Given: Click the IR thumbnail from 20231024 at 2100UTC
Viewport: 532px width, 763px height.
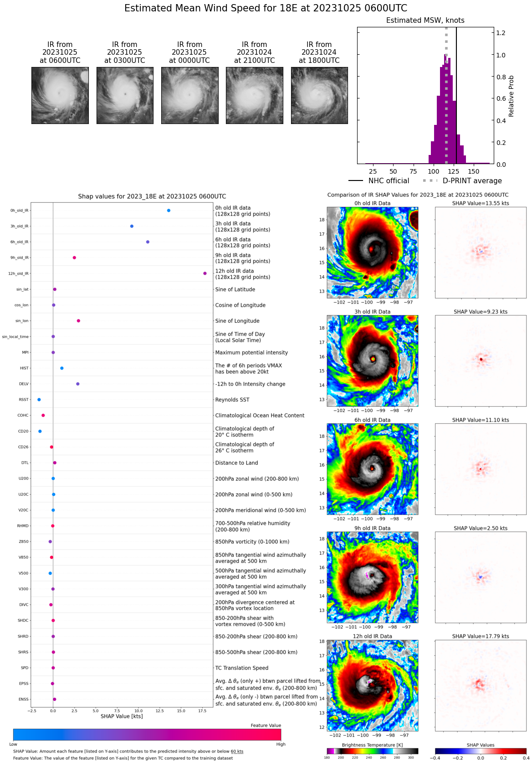Looking at the screenshot, I should [x=254, y=95].
